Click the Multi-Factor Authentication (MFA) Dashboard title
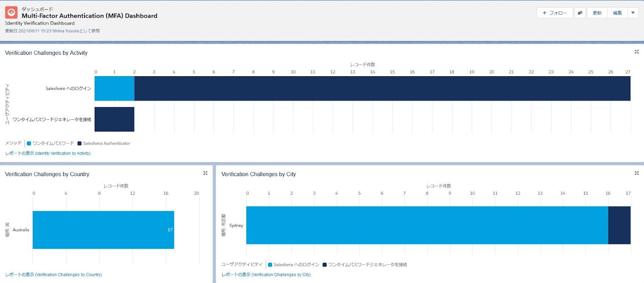 (x=89, y=16)
